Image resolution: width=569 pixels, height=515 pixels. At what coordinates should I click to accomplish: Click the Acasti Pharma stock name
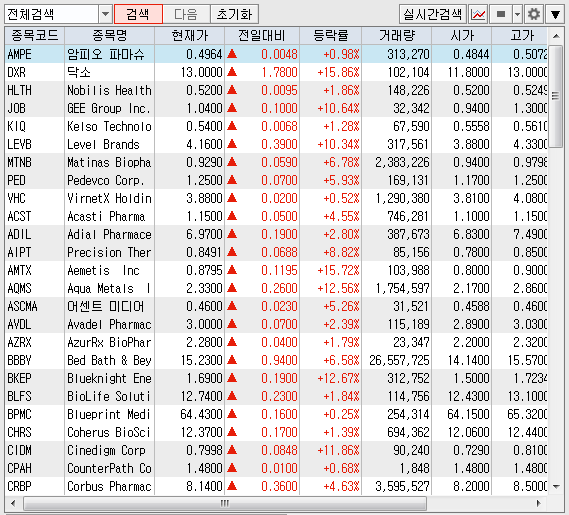click(x=106, y=216)
